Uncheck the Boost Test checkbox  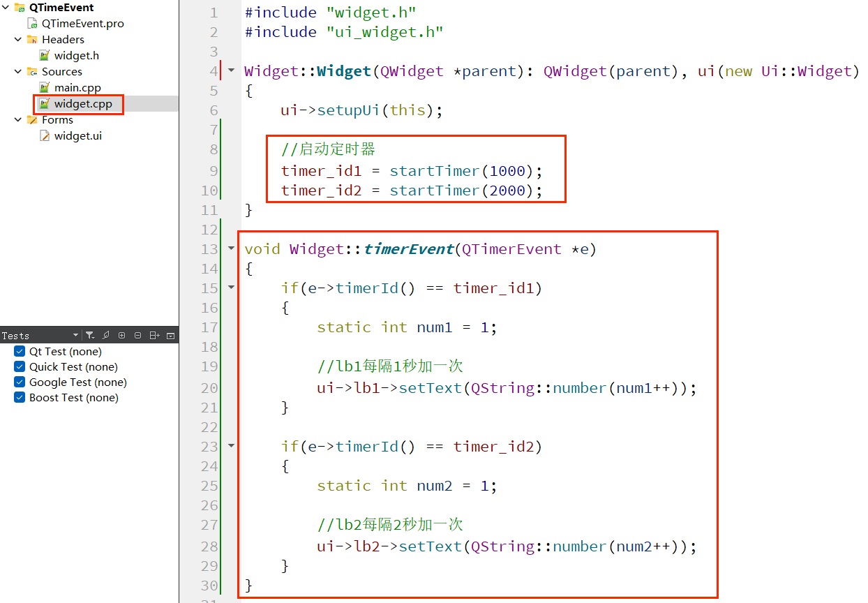[20, 398]
